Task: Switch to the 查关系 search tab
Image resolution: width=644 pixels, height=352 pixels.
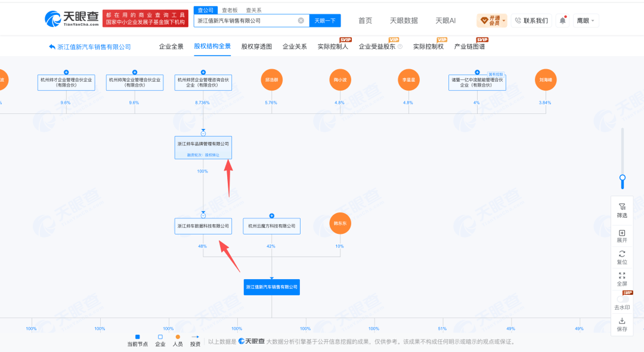Action: [253, 10]
